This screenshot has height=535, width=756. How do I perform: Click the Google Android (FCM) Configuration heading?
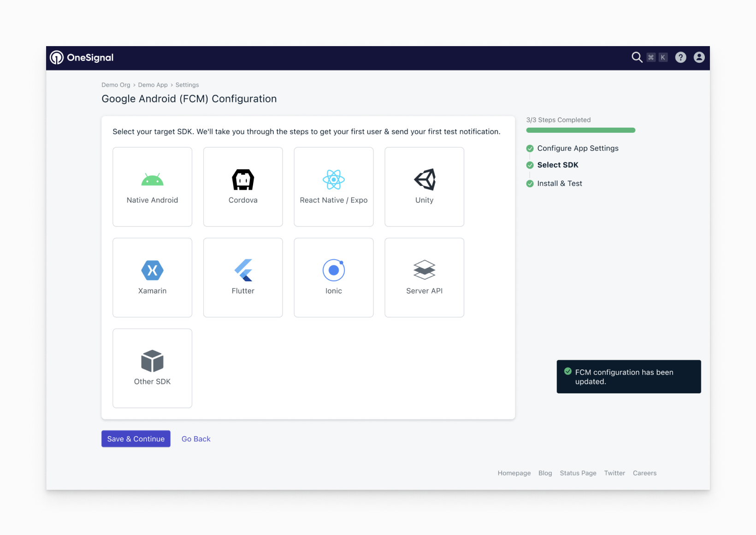[x=189, y=99]
